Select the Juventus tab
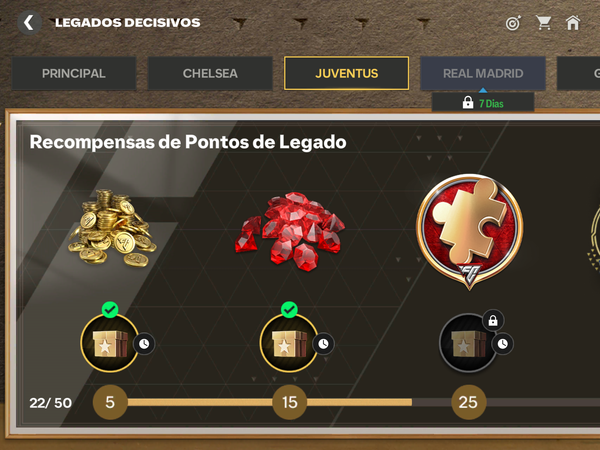600x450 pixels. [x=346, y=73]
